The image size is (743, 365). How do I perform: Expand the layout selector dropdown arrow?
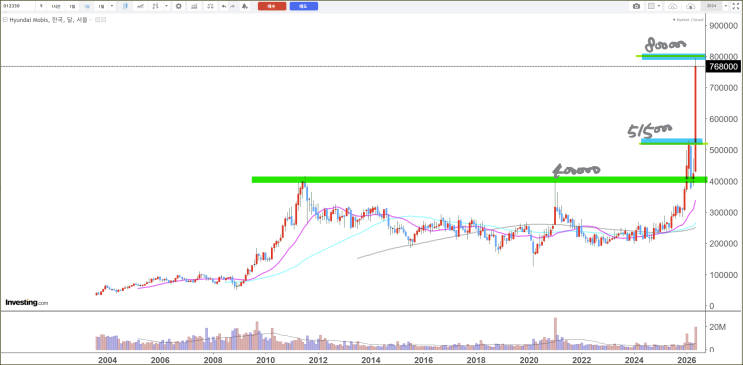pyautogui.click(x=659, y=6)
